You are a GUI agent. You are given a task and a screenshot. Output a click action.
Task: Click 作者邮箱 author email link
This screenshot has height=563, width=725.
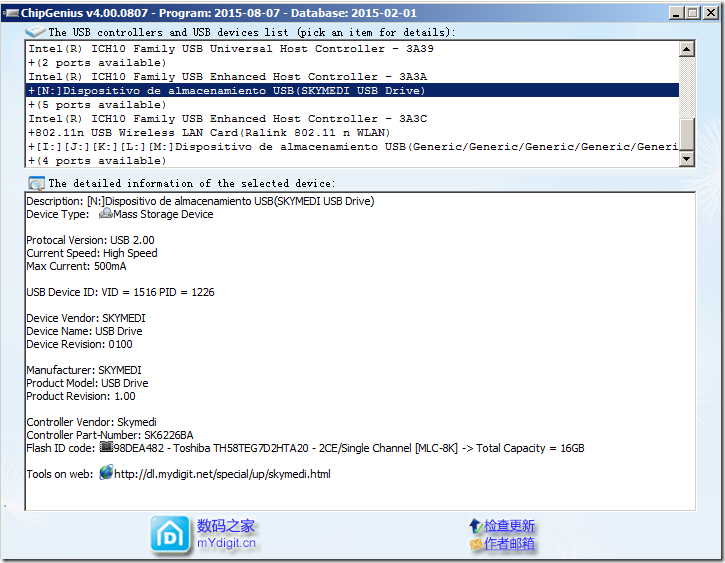click(x=509, y=544)
